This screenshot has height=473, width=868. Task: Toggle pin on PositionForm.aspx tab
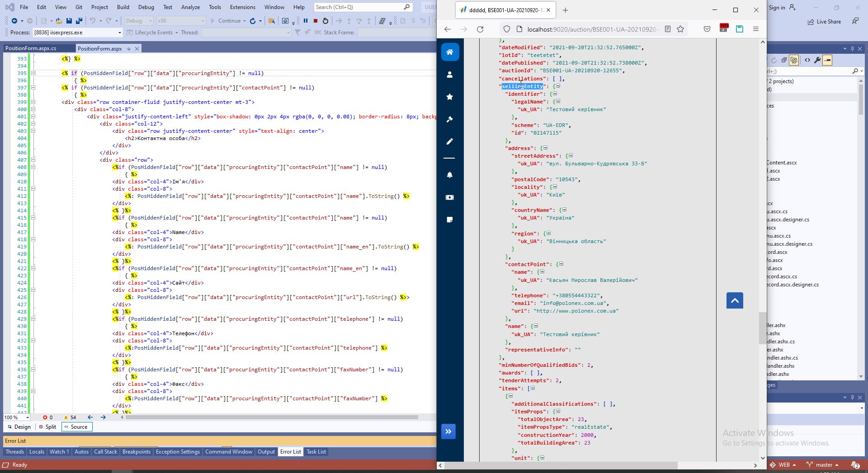pyautogui.click(x=129, y=49)
